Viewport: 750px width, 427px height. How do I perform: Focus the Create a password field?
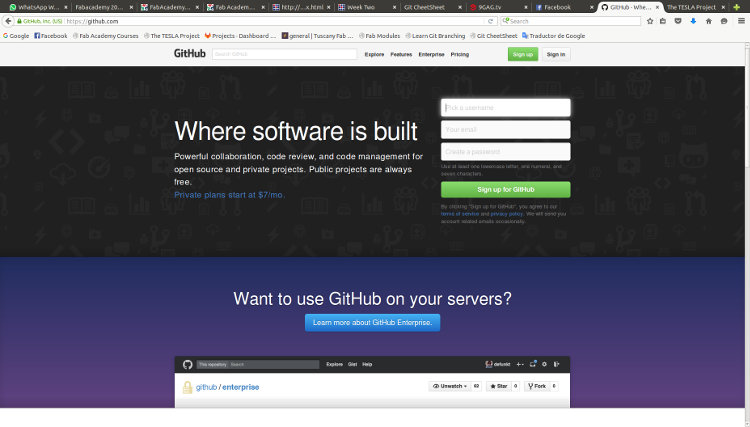coord(506,152)
